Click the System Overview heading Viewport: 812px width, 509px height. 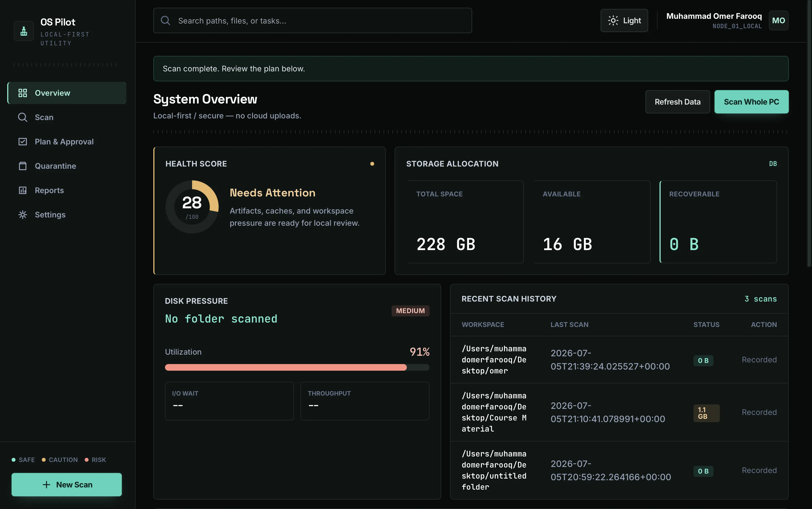(205, 99)
